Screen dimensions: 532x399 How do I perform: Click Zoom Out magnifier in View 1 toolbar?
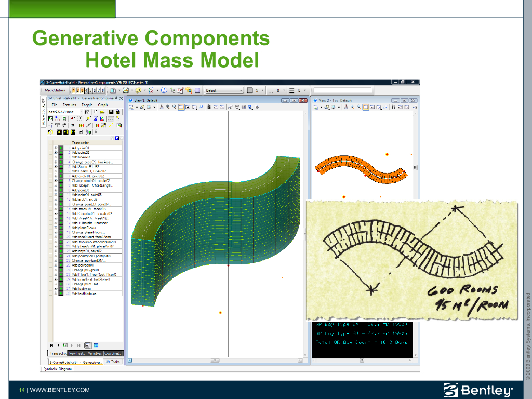tap(175, 107)
